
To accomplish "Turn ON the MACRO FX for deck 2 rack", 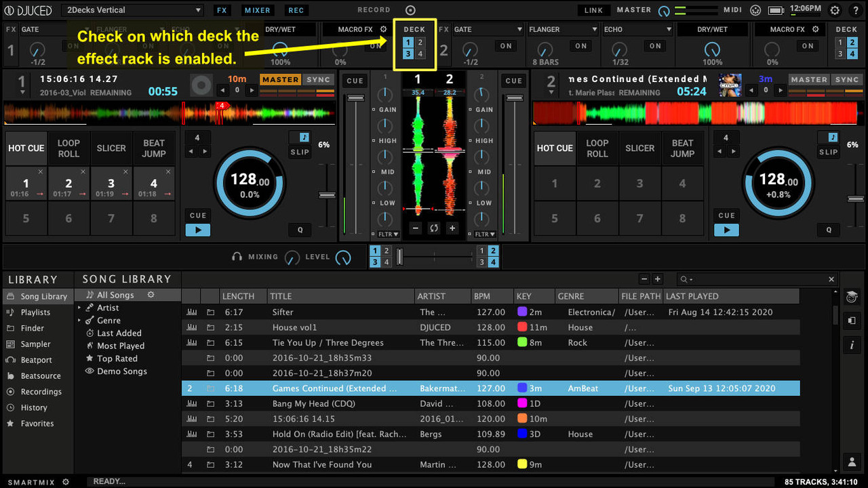I will pos(807,46).
